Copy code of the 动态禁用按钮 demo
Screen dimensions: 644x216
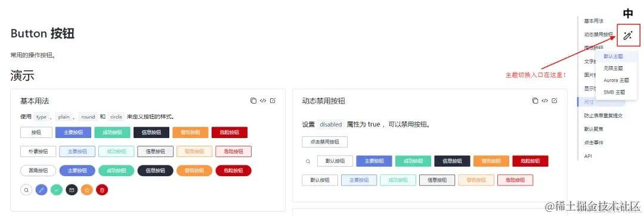point(535,101)
